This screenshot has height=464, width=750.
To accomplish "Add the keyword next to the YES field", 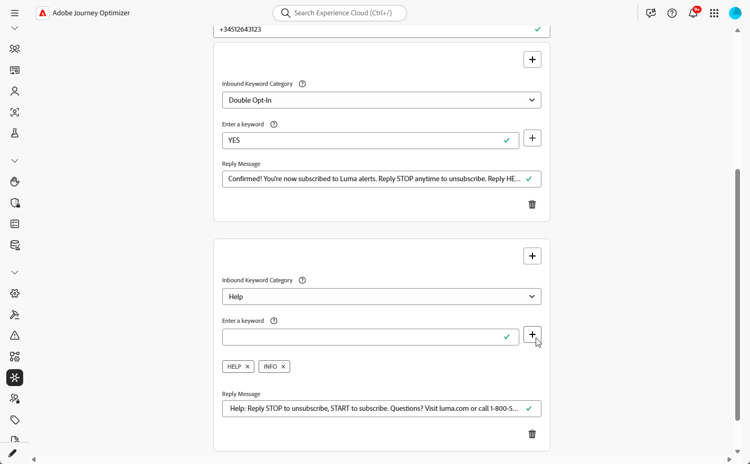I will click(532, 138).
